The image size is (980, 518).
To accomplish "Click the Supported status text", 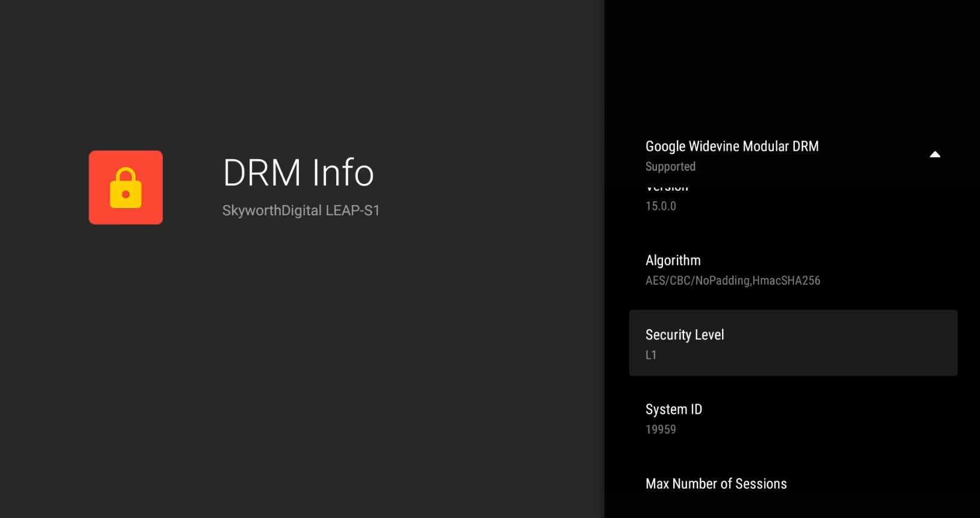I will [670, 166].
